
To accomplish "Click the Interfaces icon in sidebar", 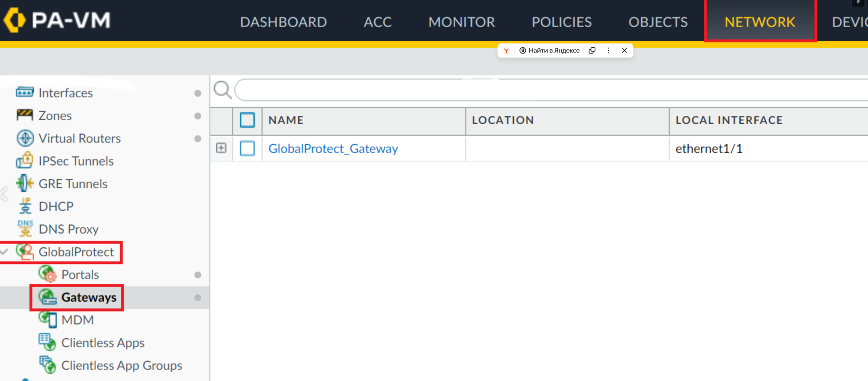I will 25,92.
